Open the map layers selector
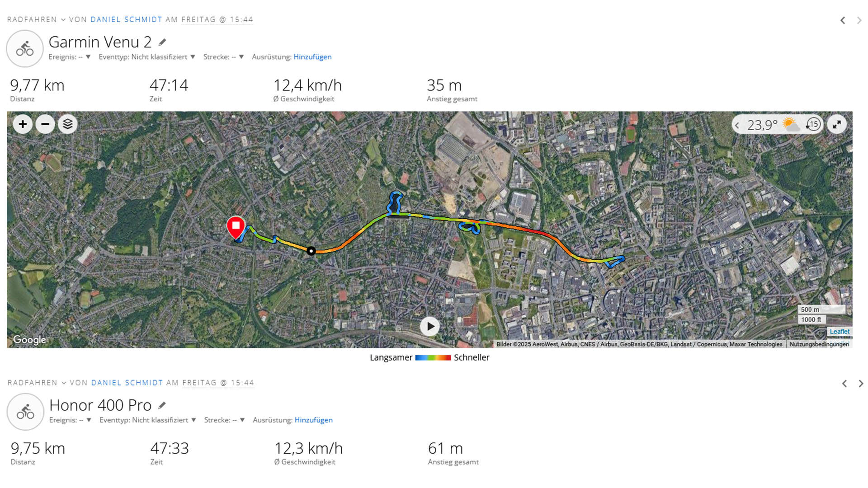 pyautogui.click(x=68, y=124)
